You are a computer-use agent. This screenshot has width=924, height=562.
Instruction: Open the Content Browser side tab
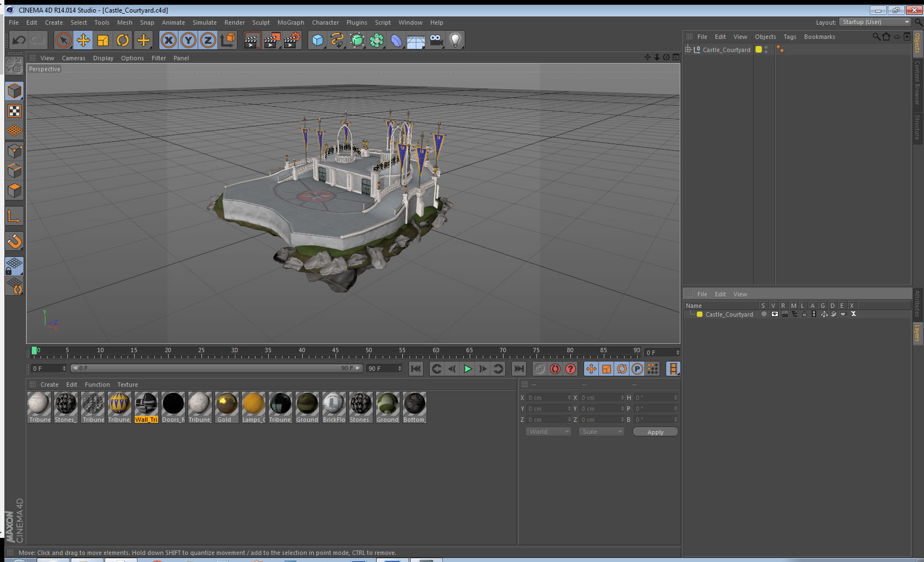click(x=917, y=83)
